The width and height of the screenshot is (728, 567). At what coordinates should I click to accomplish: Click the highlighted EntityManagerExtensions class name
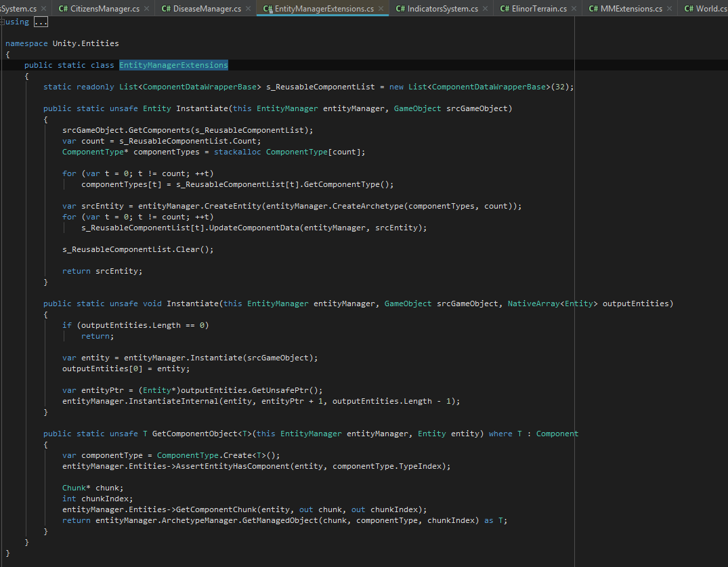(x=173, y=64)
